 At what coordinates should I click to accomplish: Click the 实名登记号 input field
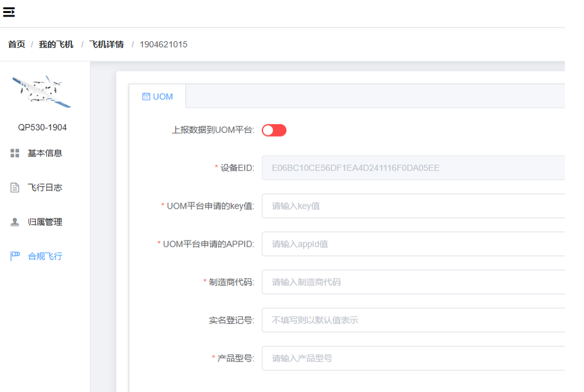413,320
